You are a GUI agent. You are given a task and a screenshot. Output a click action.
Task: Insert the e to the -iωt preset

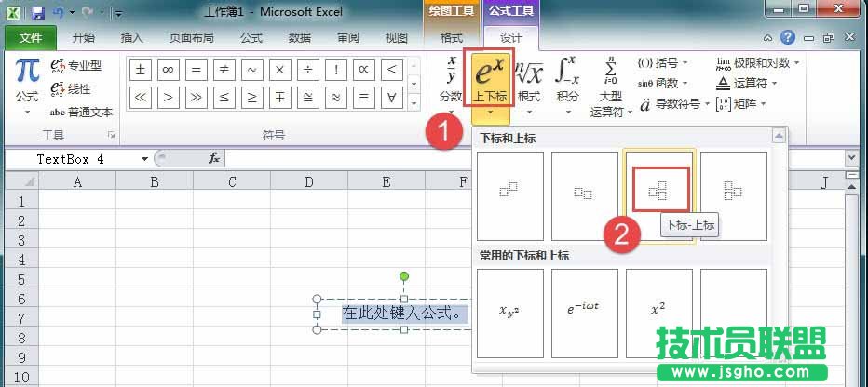pos(585,313)
